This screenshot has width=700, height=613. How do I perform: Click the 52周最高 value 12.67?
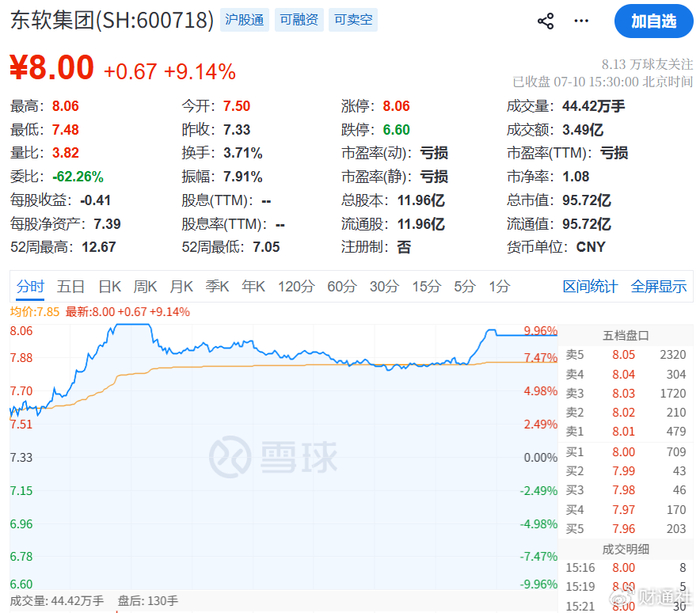(x=99, y=247)
